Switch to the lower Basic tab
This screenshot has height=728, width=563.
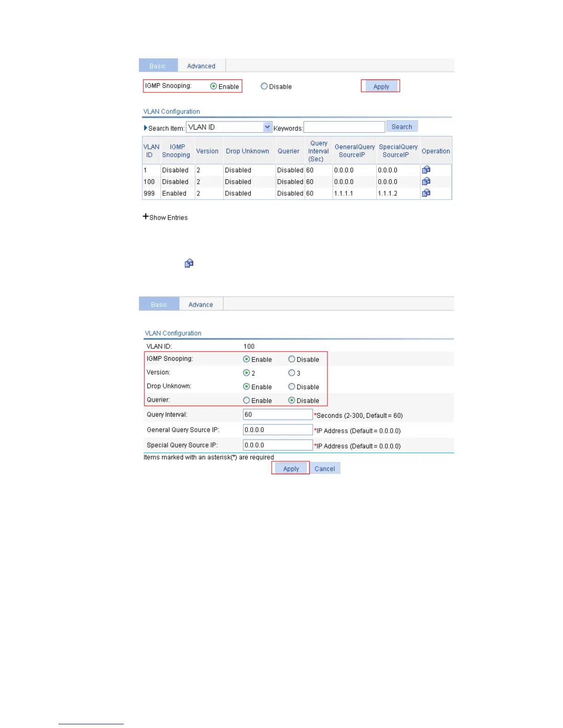tap(159, 304)
